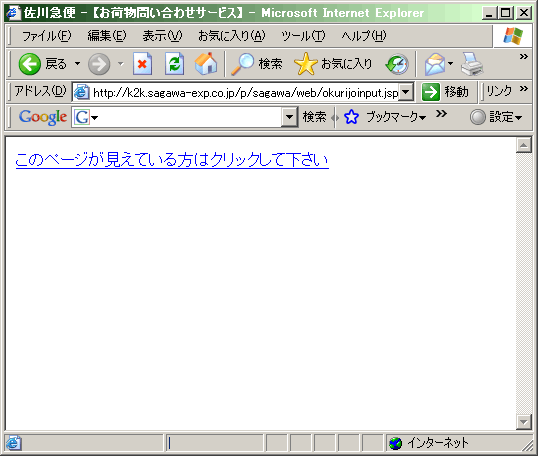The height and width of the screenshot is (456, 538).
Task: Click the Google toolbar logo
Action: 43,117
